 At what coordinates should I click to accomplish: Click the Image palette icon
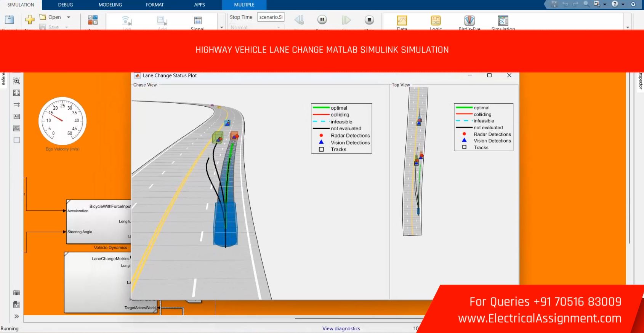coord(17,128)
